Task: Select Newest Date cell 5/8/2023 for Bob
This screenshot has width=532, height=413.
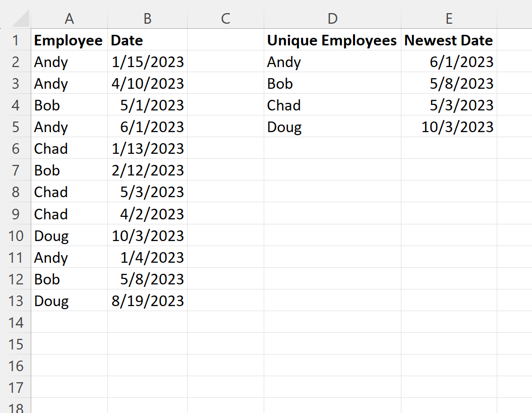Action: [449, 84]
